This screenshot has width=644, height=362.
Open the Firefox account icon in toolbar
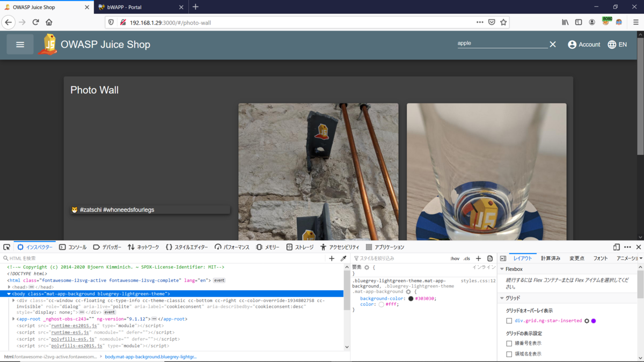(x=592, y=23)
